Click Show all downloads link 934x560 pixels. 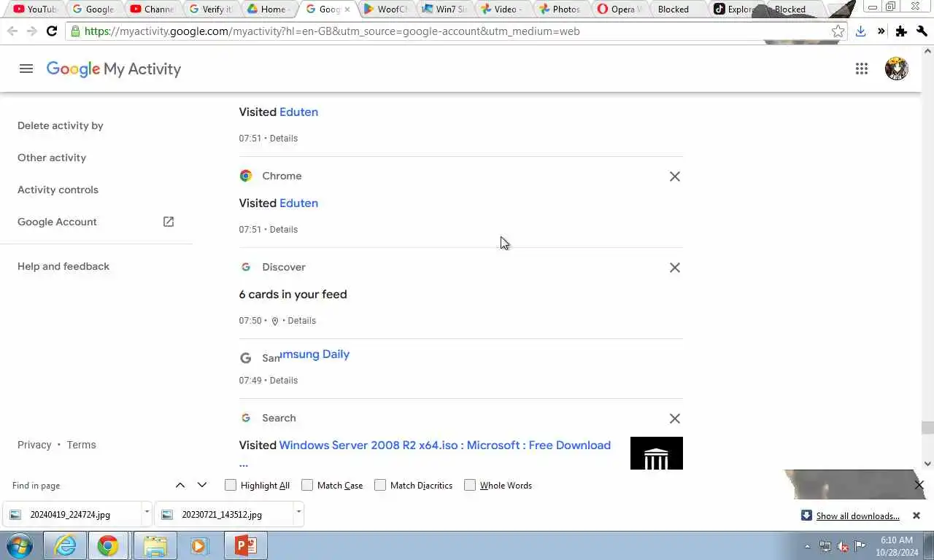pos(857,516)
